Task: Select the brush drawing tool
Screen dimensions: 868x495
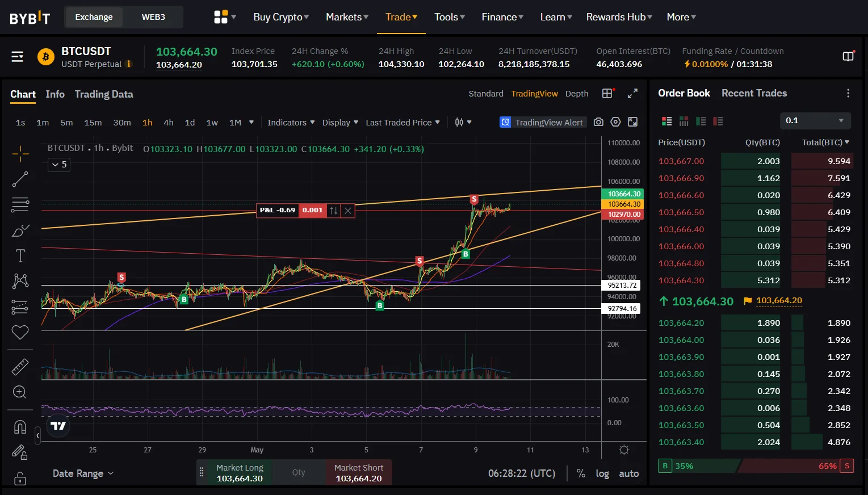Action: (x=20, y=230)
